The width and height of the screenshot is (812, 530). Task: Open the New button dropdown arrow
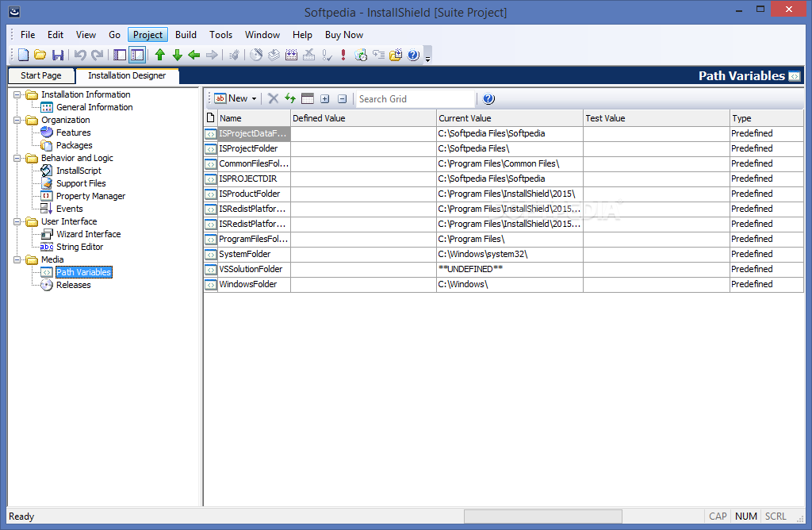point(255,98)
